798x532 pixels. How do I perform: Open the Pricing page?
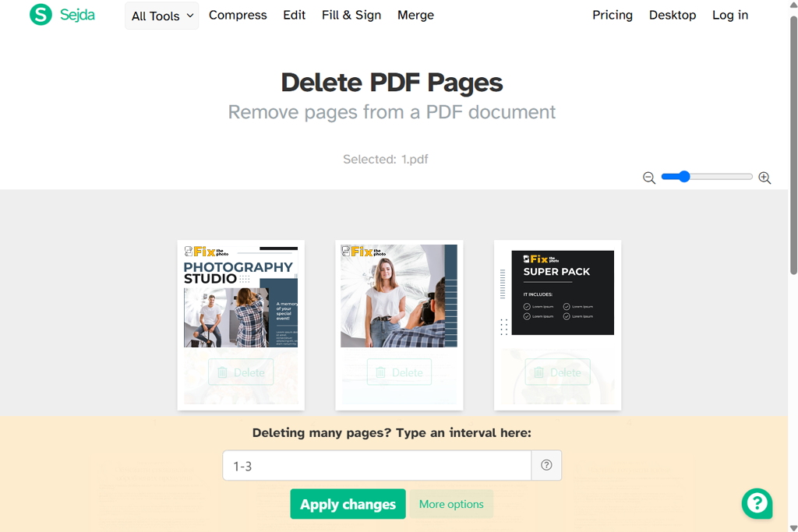[x=613, y=16]
